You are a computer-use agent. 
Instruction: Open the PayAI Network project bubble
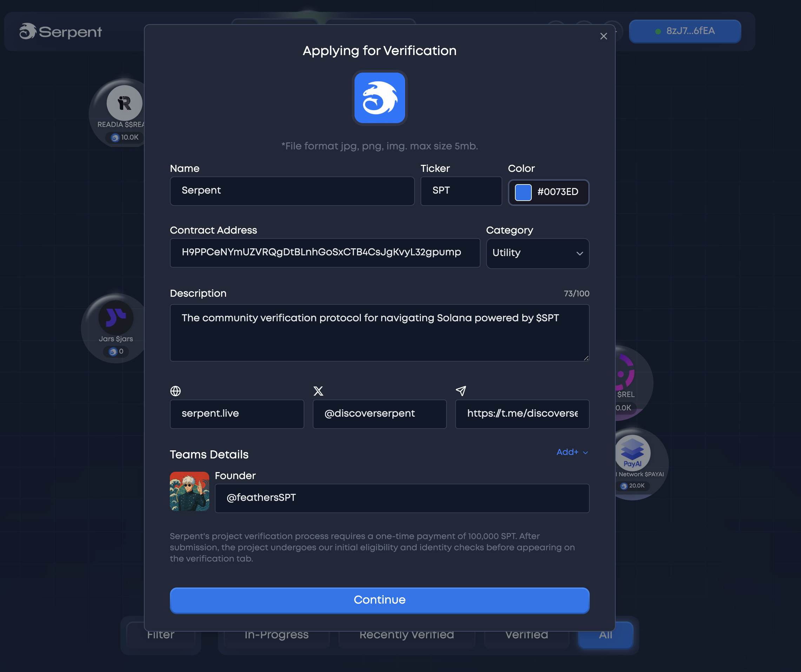pyautogui.click(x=633, y=452)
